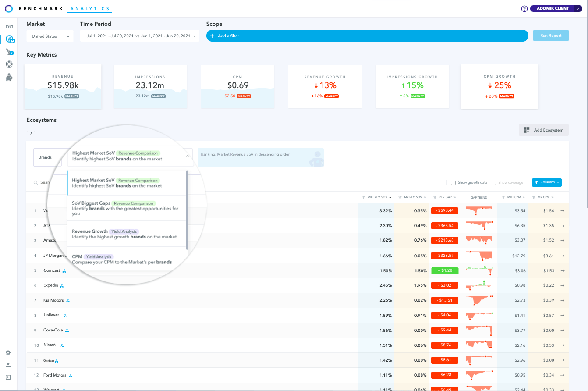Sort by REV. GAP column arrows

coord(454,198)
